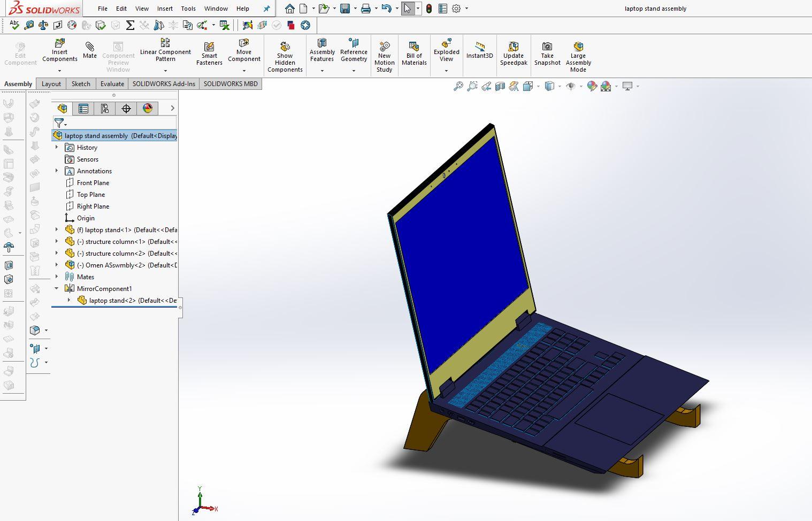
Task: Toggle Large Assembly Mode
Action: click(578, 54)
